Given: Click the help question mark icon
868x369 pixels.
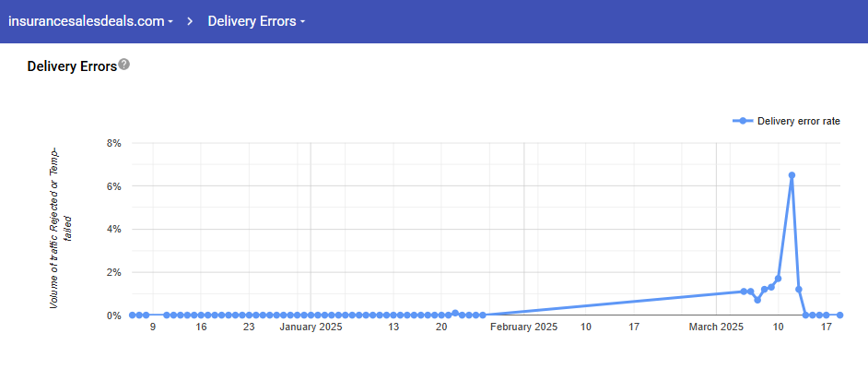Looking at the screenshot, I should point(124,65).
